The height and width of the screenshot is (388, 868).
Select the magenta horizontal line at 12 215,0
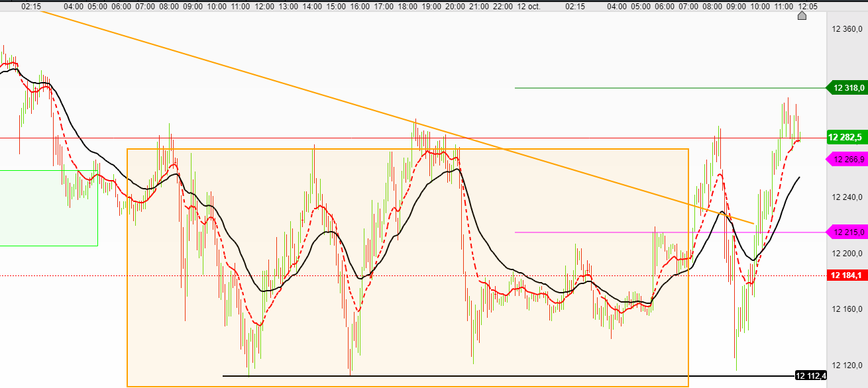[x=669, y=232]
